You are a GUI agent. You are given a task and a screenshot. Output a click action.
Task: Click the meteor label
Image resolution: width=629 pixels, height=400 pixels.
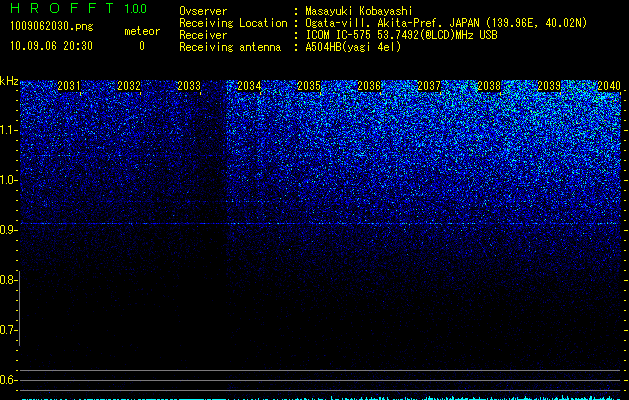pos(142,31)
